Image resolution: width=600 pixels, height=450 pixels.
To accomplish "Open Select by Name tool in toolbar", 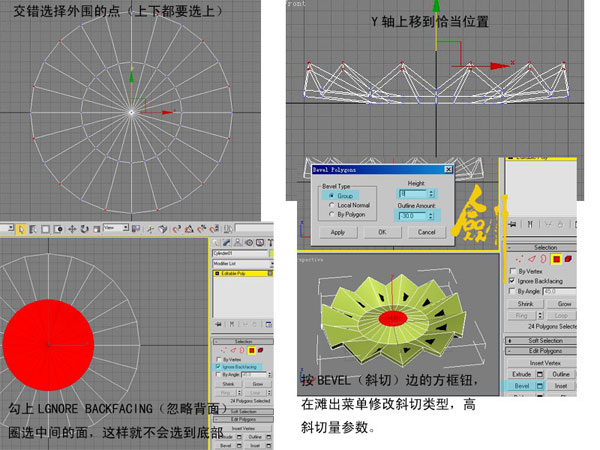I will [33, 229].
